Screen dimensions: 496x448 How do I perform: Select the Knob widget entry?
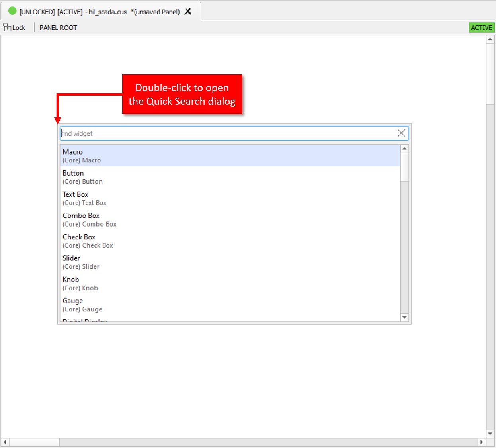(230, 284)
